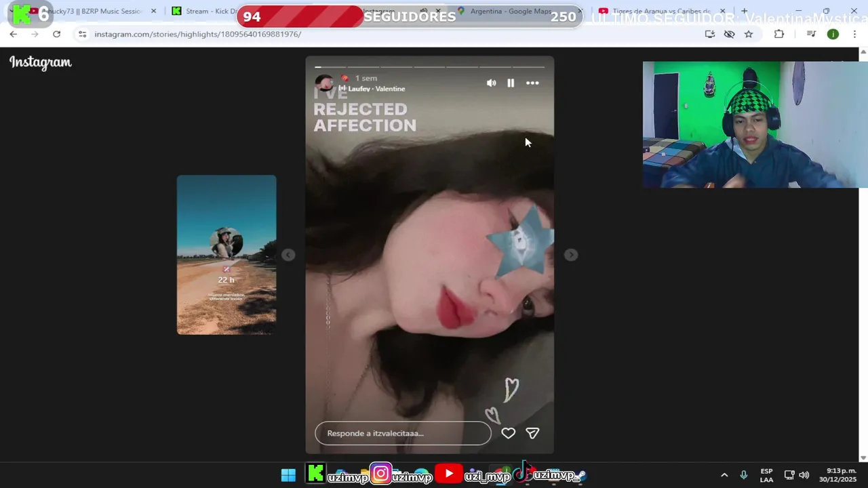Pause the playing story
Screen dimensions: 868x488
tap(511, 83)
